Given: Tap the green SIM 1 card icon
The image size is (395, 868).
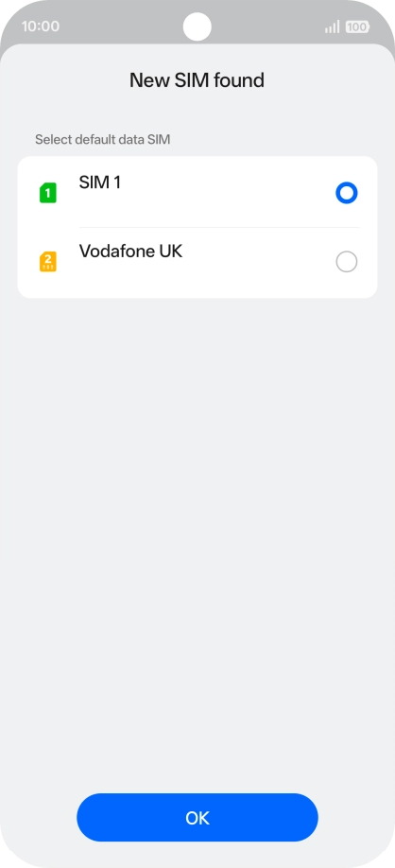Looking at the screenshot, I should pyautogui.click(x=47, y=193).
